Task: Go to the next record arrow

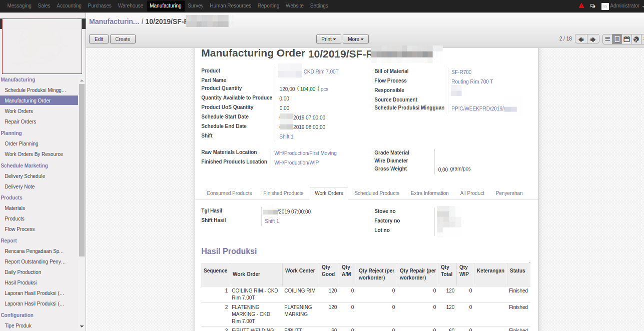Action: click(x=593, y=39)
